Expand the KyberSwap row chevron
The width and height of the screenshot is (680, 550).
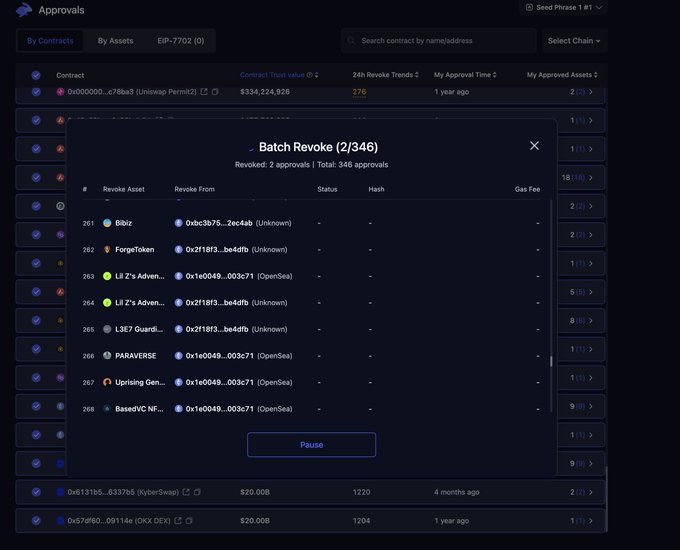click(591, 492)
